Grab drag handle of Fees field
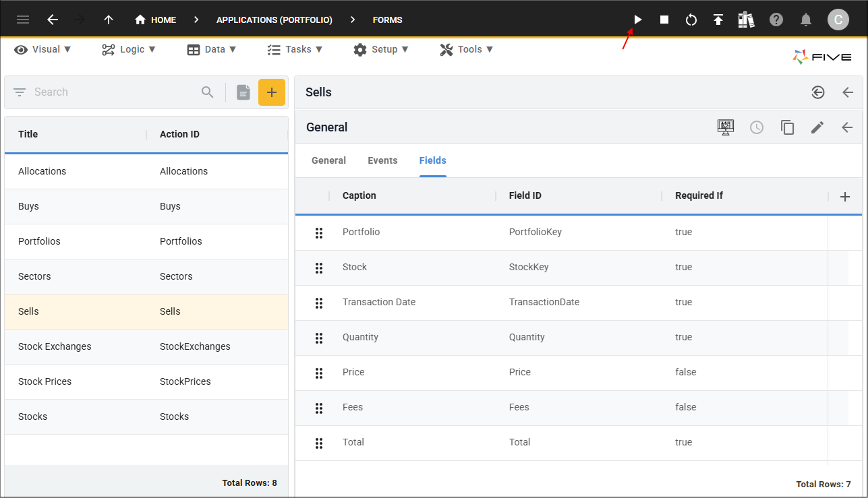The height and width of the screenshot is (498, 868). coord(319,408)
